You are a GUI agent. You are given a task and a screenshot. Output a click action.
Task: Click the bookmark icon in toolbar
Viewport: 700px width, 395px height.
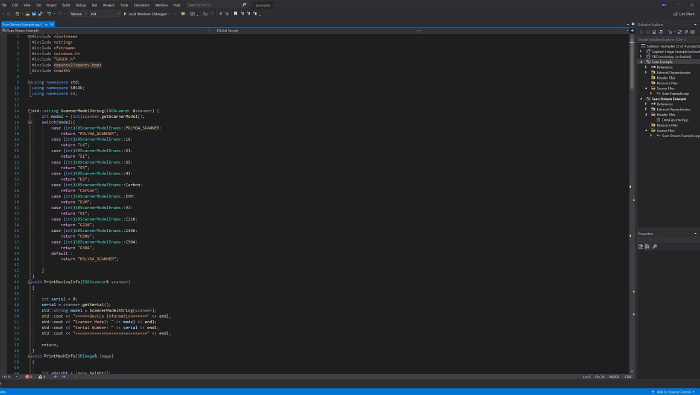pos(235,14)
